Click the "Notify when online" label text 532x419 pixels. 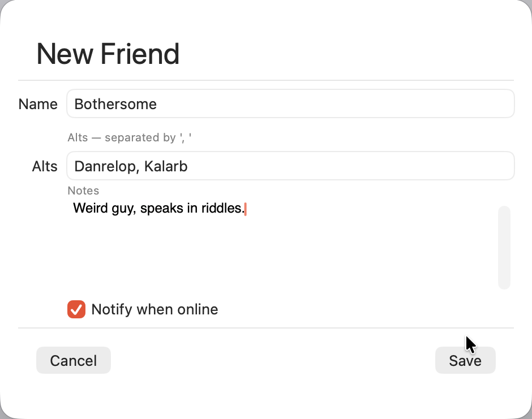pyautogui.click(x=155, y=309)
